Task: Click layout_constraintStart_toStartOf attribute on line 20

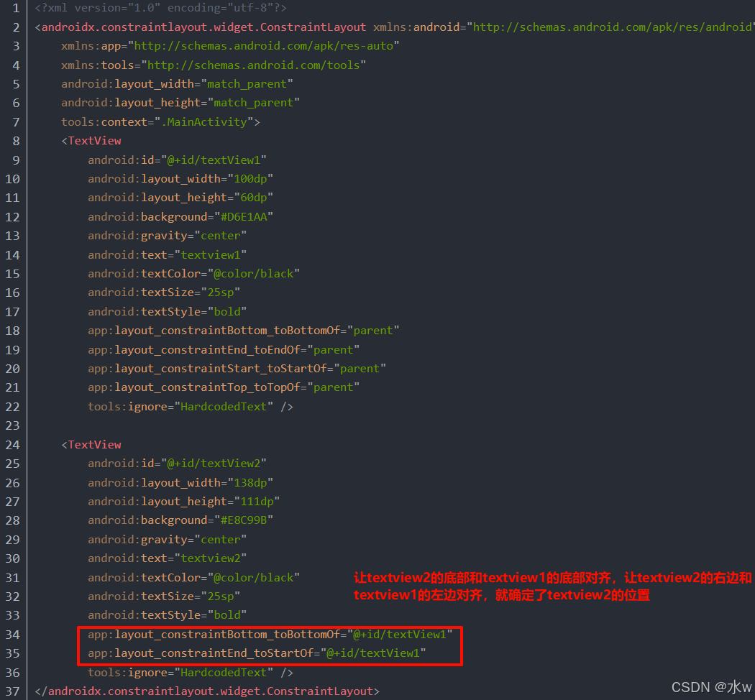Action: click(237, 369)
